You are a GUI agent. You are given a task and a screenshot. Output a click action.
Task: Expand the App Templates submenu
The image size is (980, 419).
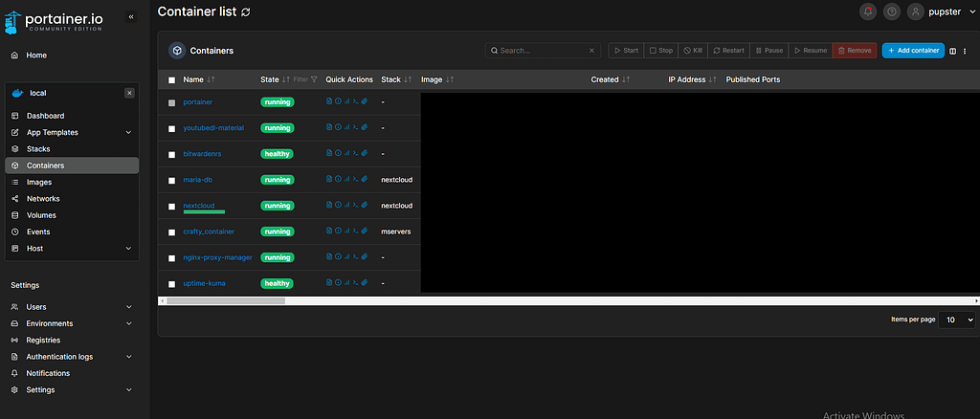[x=129, y=133]
